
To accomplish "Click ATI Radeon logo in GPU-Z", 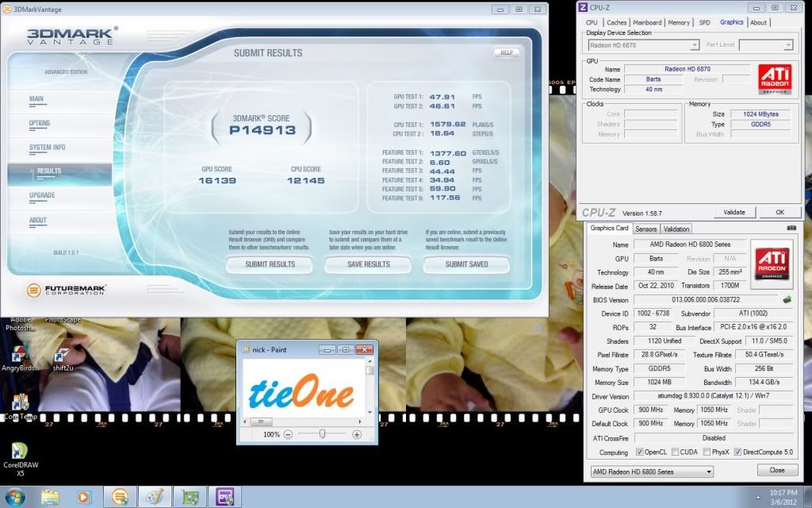I will pyautogui.click(x=772, y=264).
